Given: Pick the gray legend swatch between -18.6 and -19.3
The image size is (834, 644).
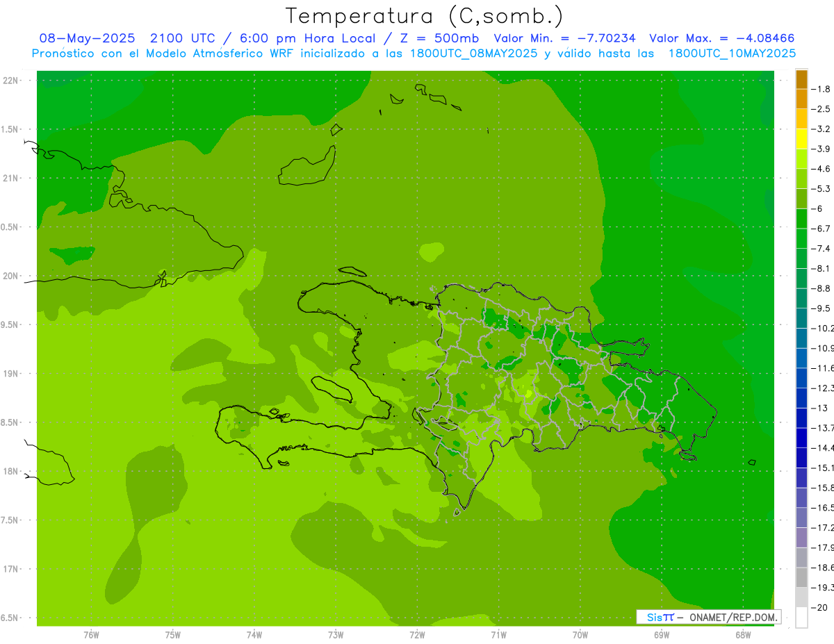Looking at the screenshot, I should tap(801, 577).
